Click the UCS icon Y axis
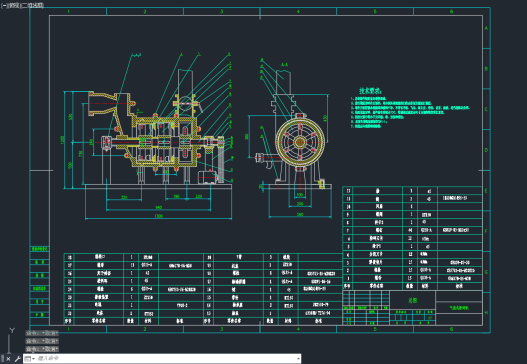The image size is (527, 364). click(x=12, y=330)
